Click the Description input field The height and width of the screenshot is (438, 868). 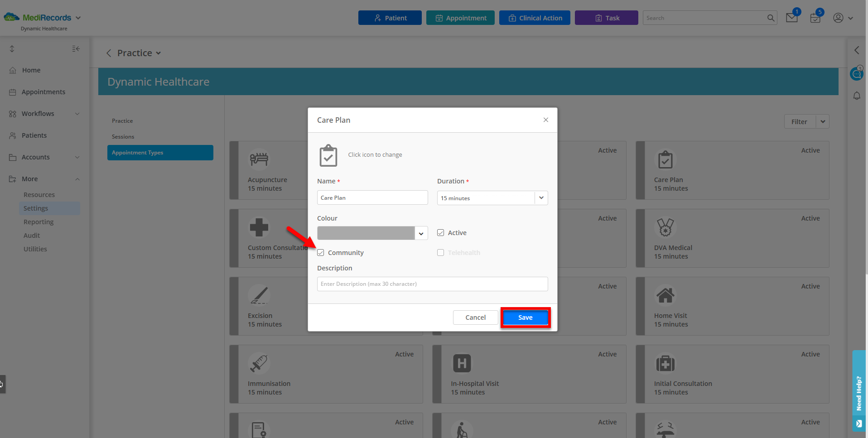[433, 284]
